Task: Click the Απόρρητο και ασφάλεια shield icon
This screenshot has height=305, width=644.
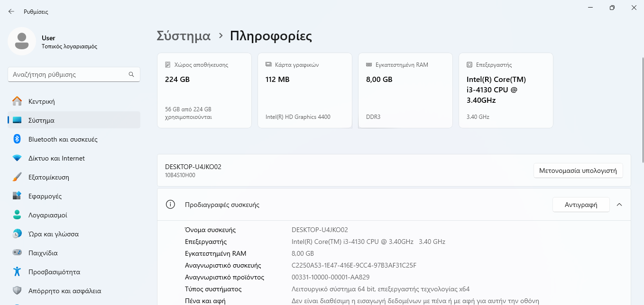Action: (x=17, y=291)
